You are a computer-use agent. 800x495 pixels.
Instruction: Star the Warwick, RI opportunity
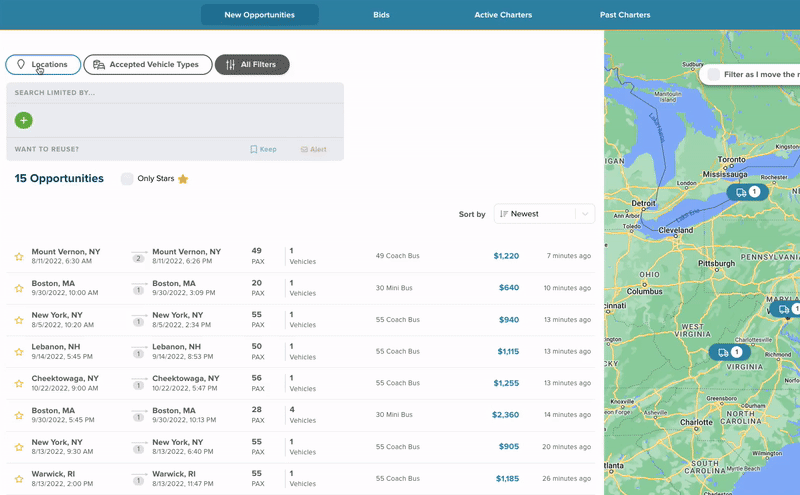pyautogui.click(x=19, y=479)
